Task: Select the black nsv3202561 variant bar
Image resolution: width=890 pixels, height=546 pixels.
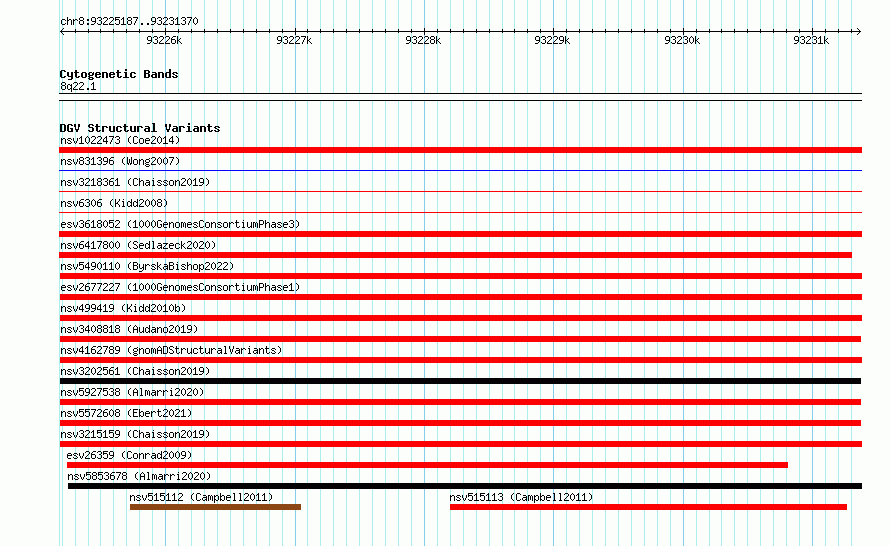Action: point(460,381)
